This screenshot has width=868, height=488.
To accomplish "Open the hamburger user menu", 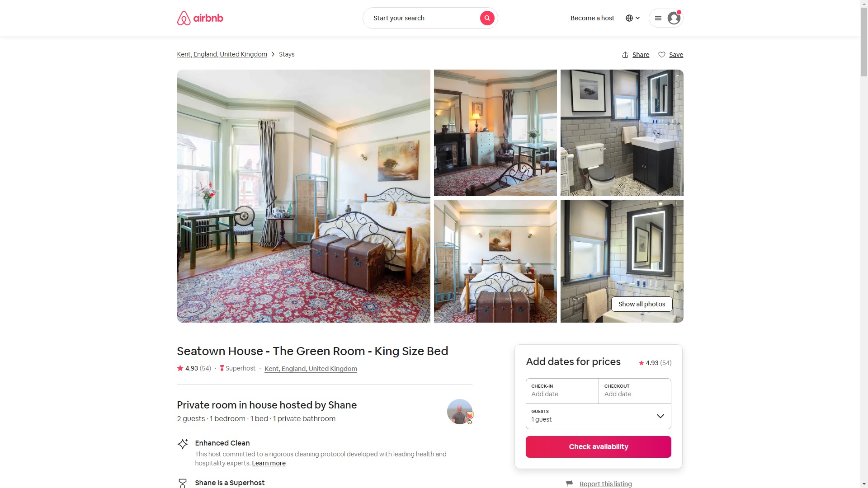I will 658,18.
